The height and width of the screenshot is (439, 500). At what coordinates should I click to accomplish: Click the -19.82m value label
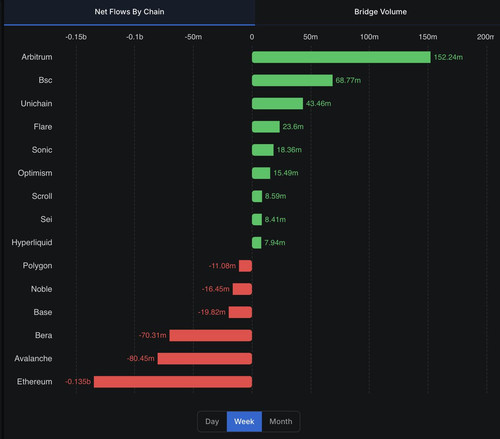click(212, 312)
